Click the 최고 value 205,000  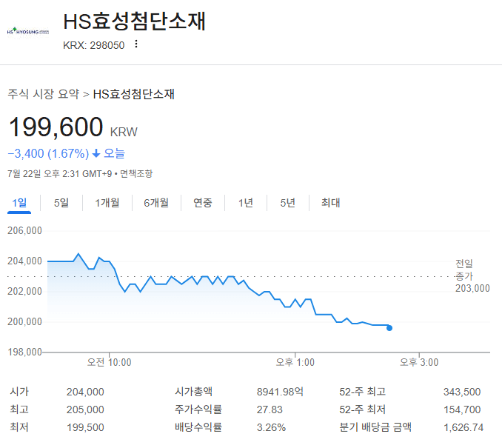coord(85,409)
